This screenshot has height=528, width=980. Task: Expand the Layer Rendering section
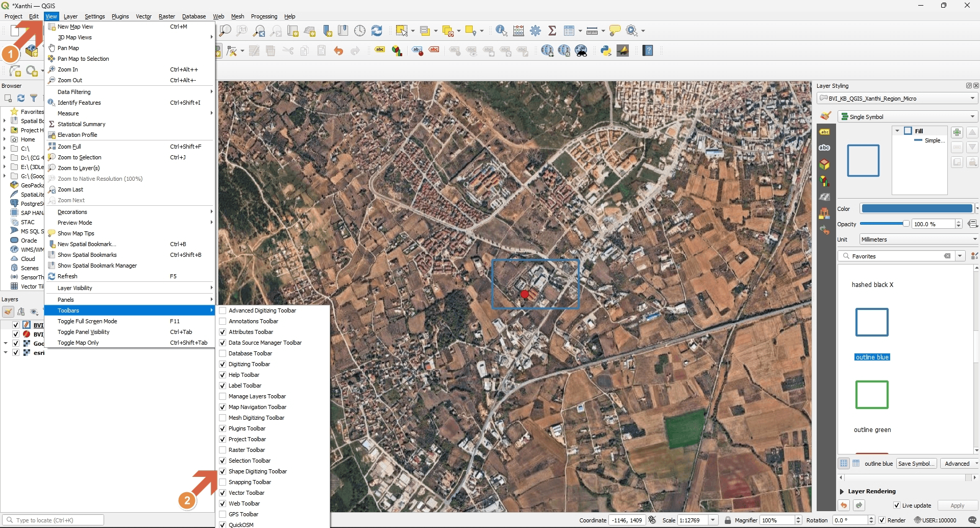(x=842, y=491)
